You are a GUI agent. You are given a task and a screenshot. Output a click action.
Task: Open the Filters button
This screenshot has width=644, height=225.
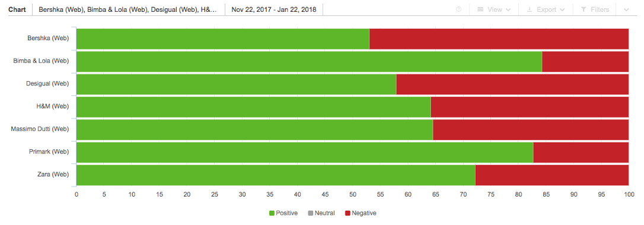tap(595, 9)
